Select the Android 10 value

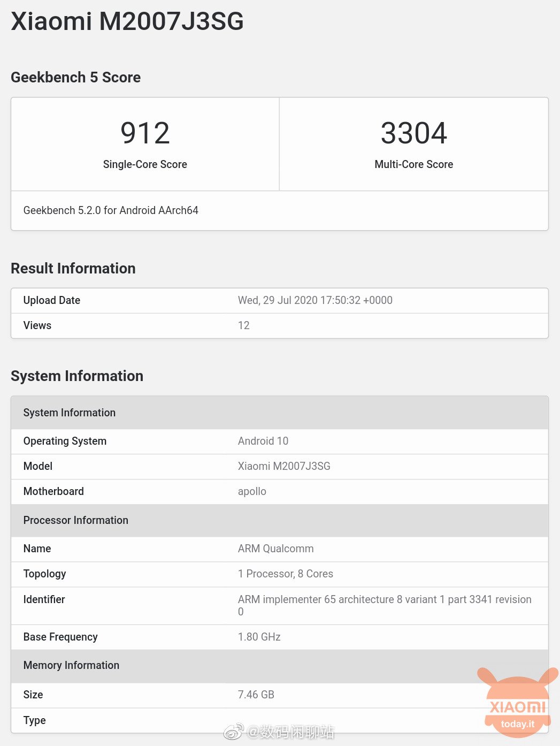(x=263, y=441)
